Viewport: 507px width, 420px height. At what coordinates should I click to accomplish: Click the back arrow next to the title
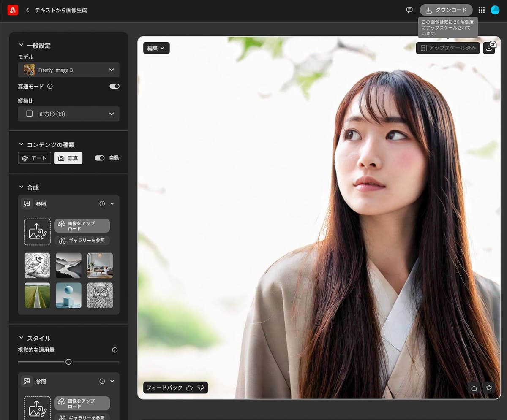tap(27, 10)
